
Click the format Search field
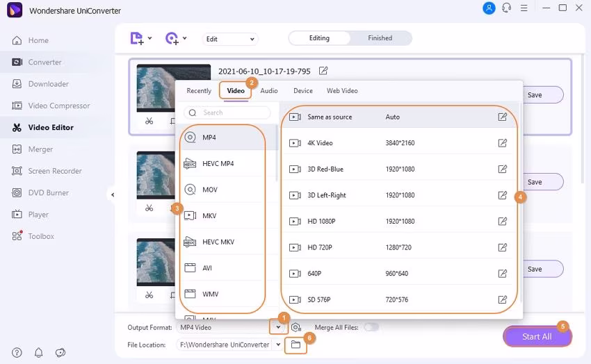(x=227, y=113)
